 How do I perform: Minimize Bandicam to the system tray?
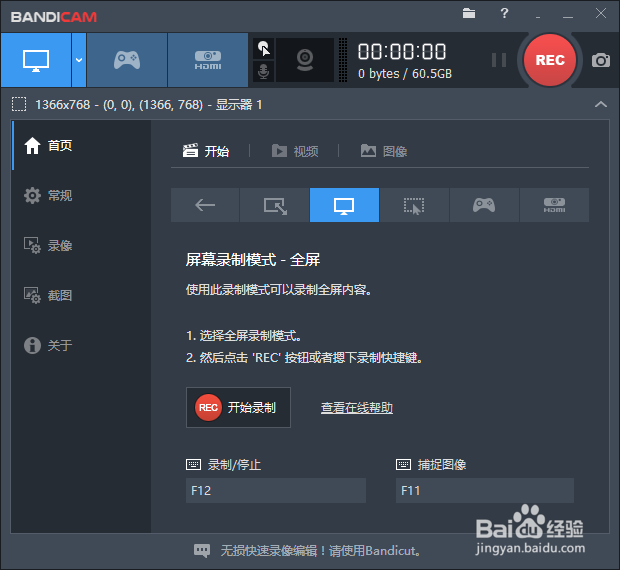click(538, 17)
